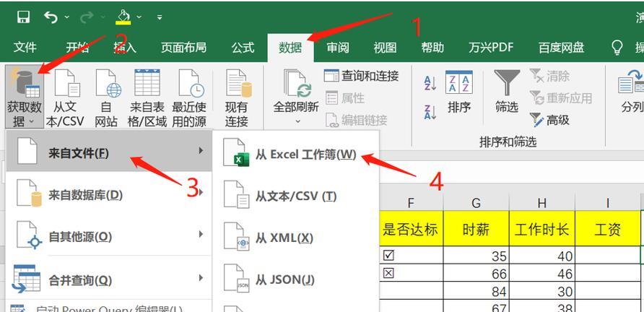Click 全部刷新 refresh icon

(296, 84)
